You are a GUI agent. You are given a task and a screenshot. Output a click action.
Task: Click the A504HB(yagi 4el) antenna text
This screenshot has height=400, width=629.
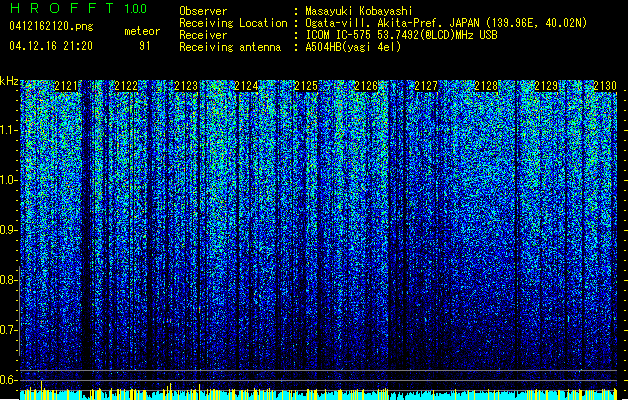point(353,47)
